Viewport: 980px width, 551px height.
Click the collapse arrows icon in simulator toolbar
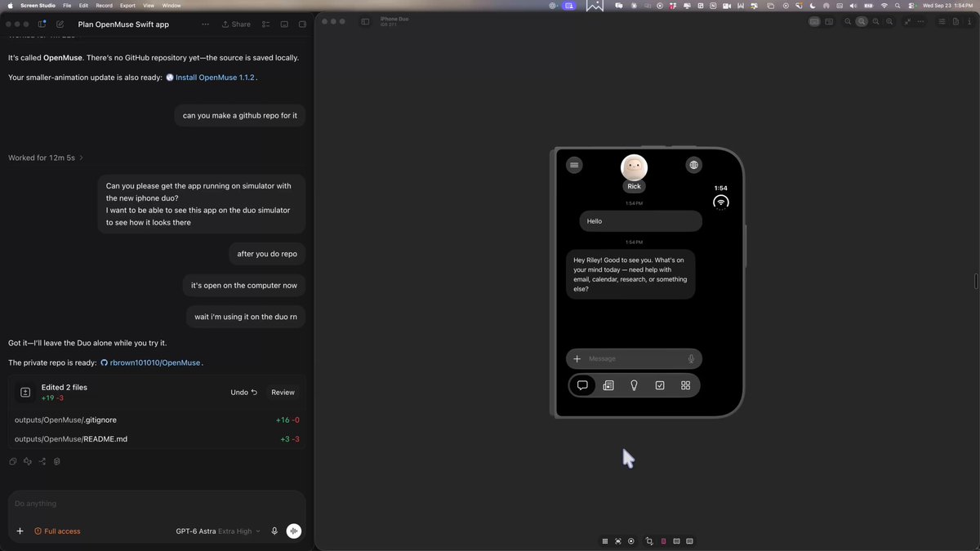[908, 21]
